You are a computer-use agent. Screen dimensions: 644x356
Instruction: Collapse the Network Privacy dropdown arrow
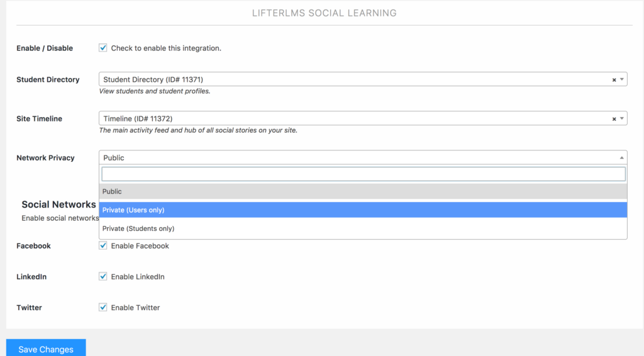pyautogui.click(x=622, y=158)
